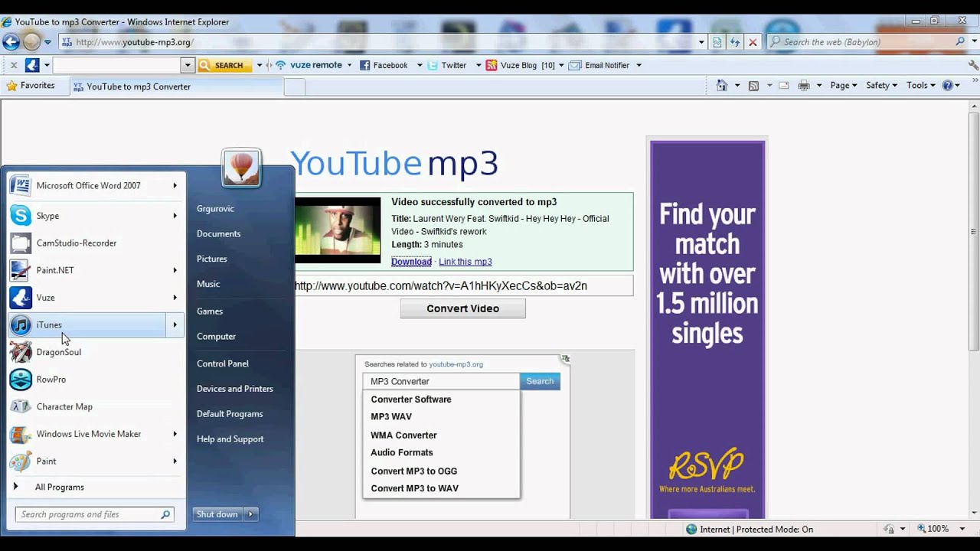Click the Download link for the mp3

click(412, 262)
